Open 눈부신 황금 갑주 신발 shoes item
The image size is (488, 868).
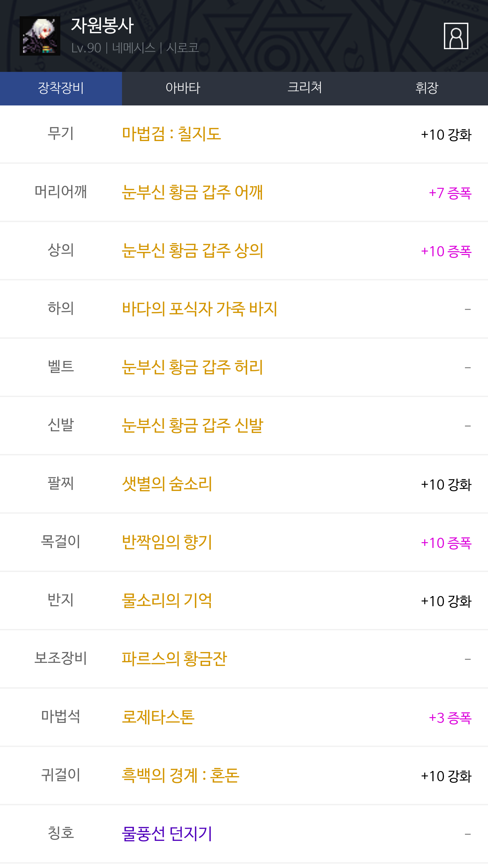coord(192,426)
